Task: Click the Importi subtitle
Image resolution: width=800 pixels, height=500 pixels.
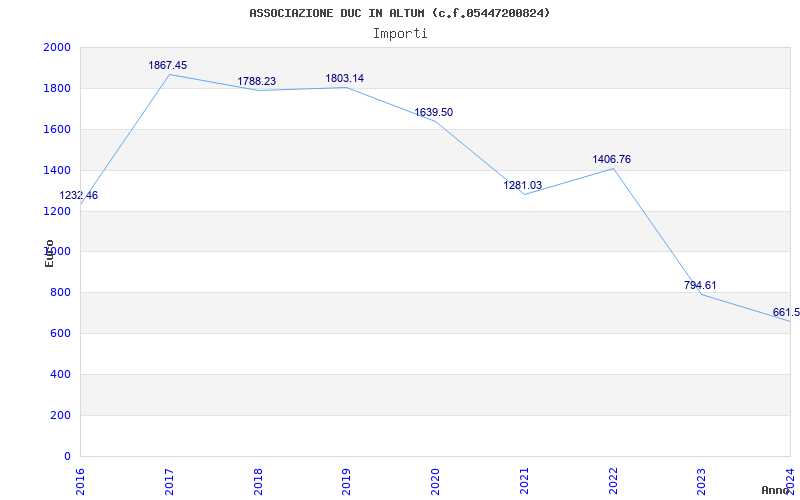Action: pyautogui.click(x=400, y=34)
